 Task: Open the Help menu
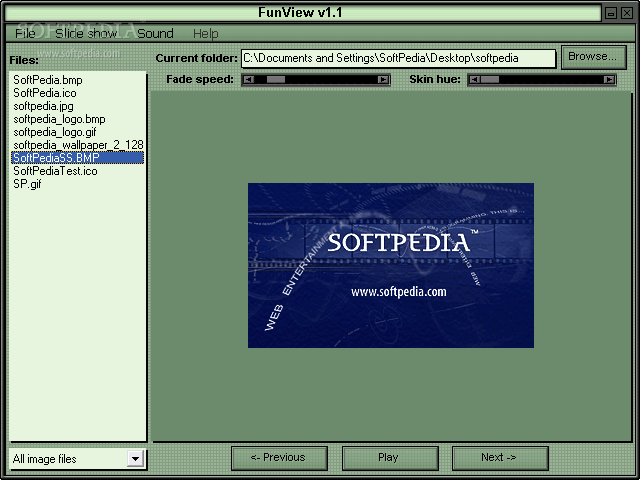pyautogui.click(x=205, y=33)
